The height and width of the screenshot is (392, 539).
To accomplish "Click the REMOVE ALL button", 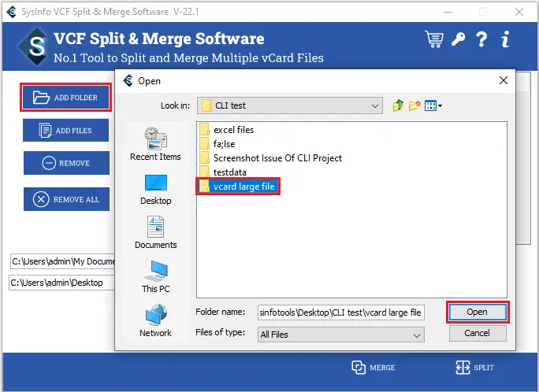I will (66, 199).
